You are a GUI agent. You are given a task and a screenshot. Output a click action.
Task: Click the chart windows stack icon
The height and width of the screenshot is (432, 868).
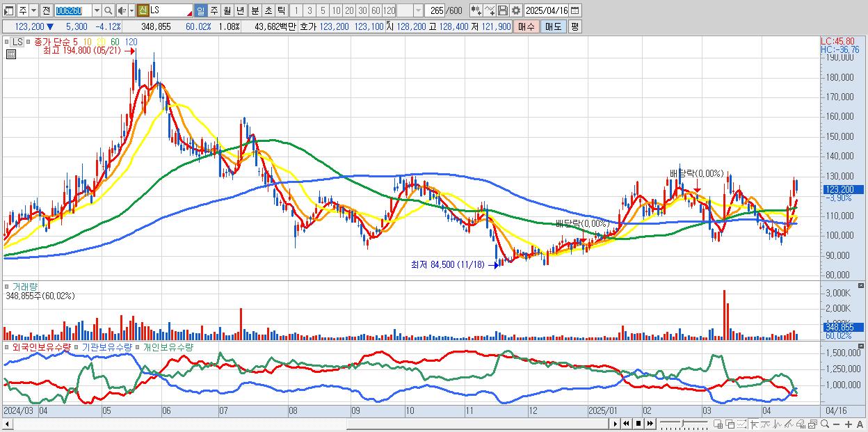coord(812,424)
